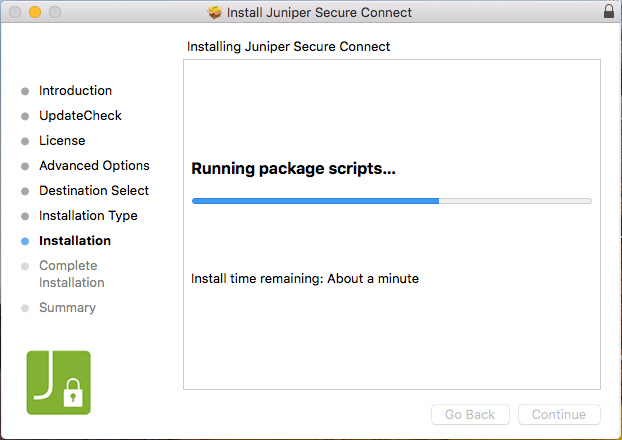Click the Install time remaining text

click(x=304, y=278)
